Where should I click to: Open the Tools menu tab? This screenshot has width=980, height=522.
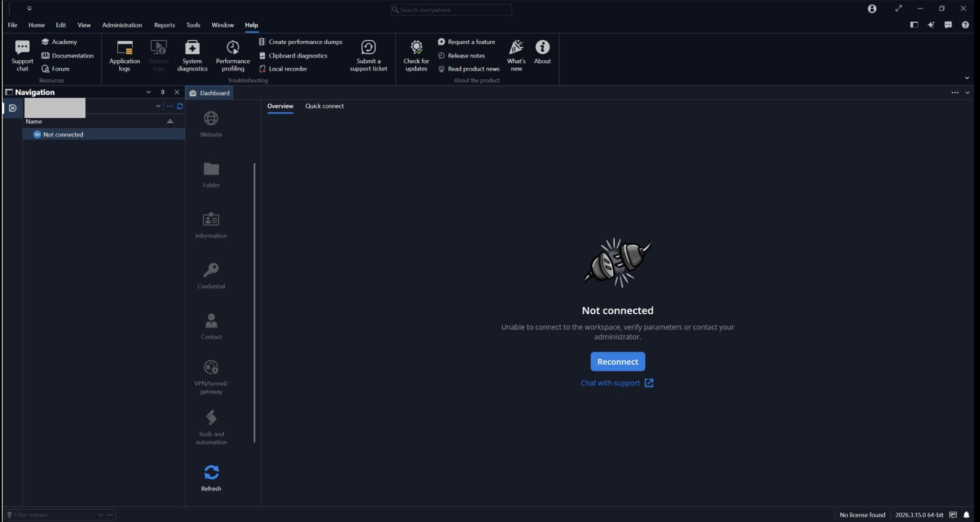193,25
